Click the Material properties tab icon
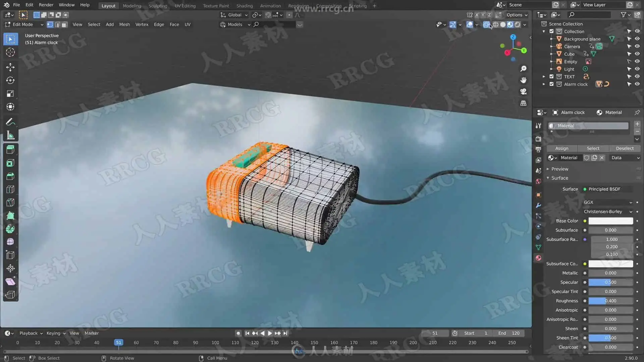This screenshot has height=362, width=644. pyautogui.click(x=538, y=258)
